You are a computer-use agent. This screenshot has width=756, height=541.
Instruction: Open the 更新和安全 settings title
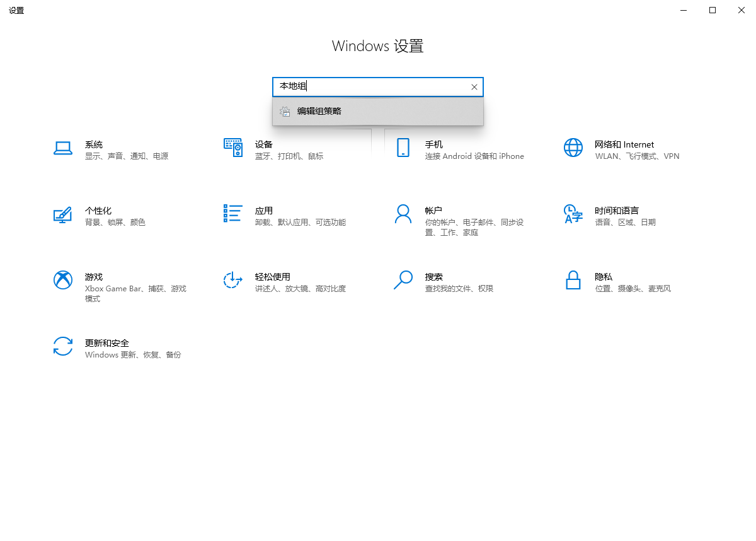coord(107,343)
